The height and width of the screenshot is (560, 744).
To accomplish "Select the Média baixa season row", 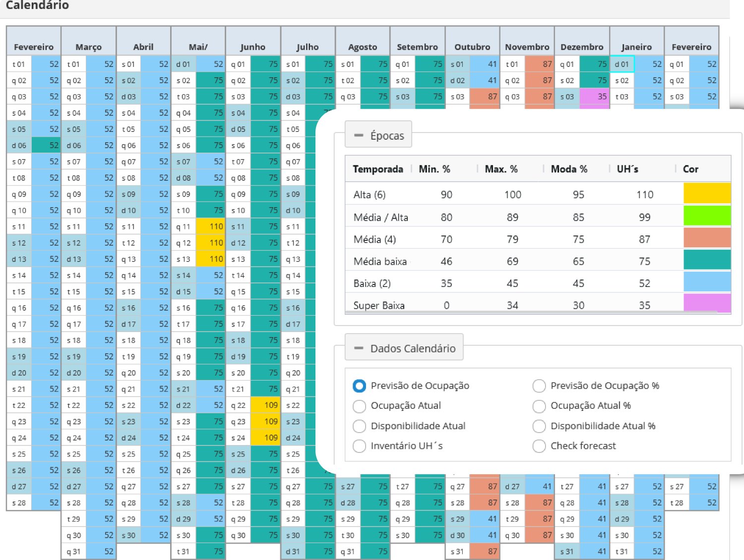I will tap(538, 261).
